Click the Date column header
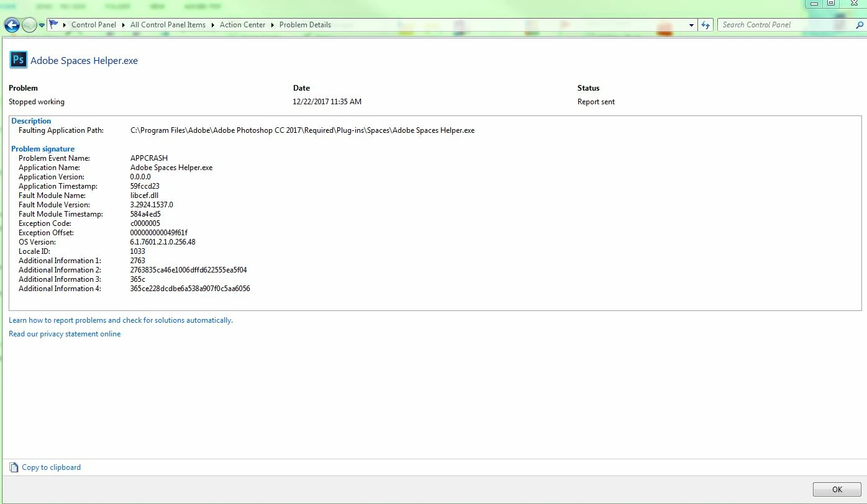The width and height of the screenshot is (867, 504). click(301, 88)
